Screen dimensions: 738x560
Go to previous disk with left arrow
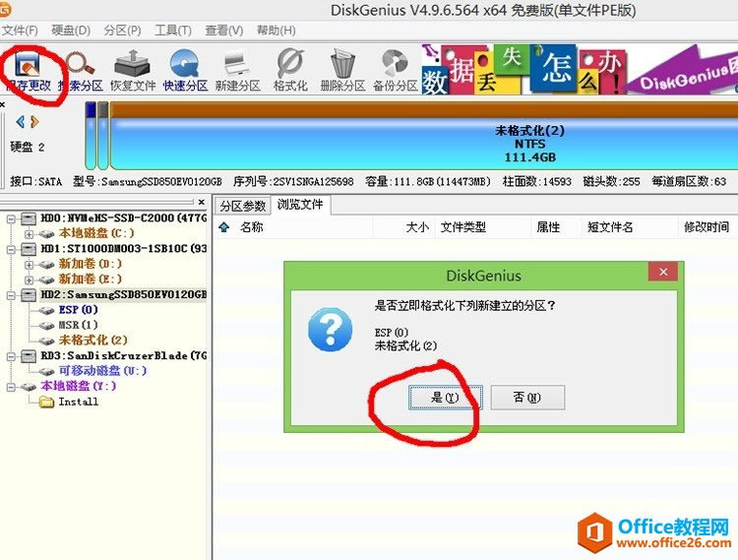[x=20, y=122]
